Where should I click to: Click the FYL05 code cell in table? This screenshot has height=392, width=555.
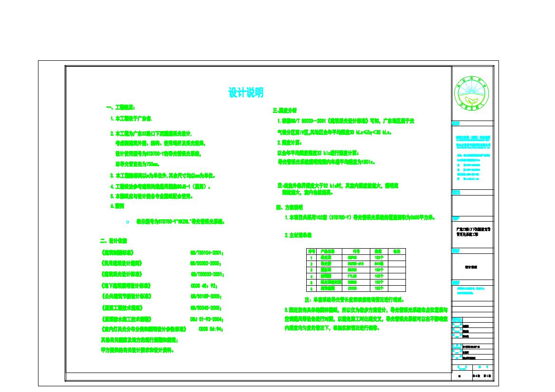click(x=352, y=276)
